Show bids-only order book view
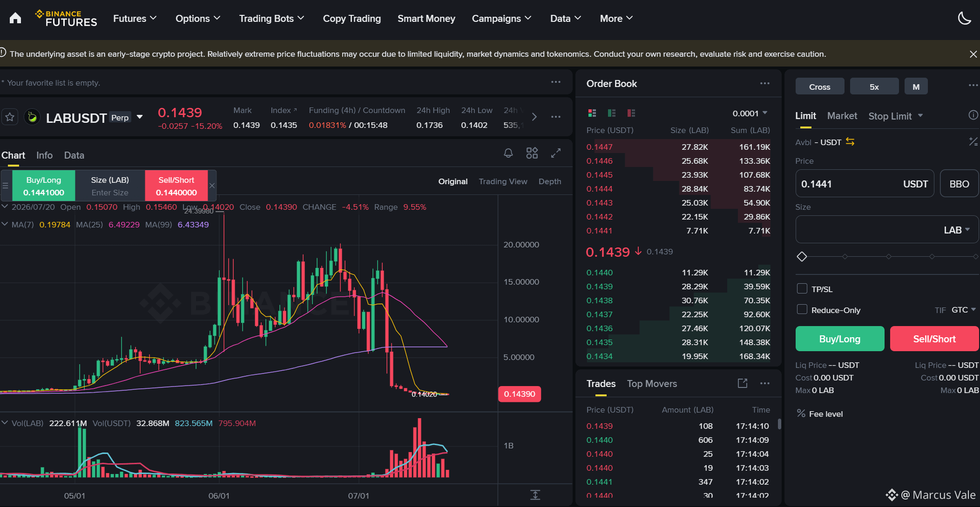980x507 pixels. [612, 113]
